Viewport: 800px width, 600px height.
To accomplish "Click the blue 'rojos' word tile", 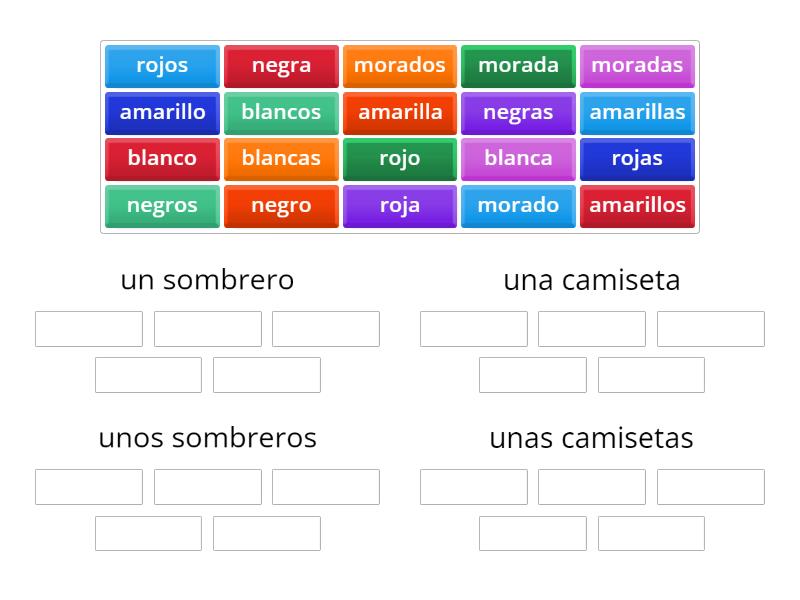I will coord(162,66).
